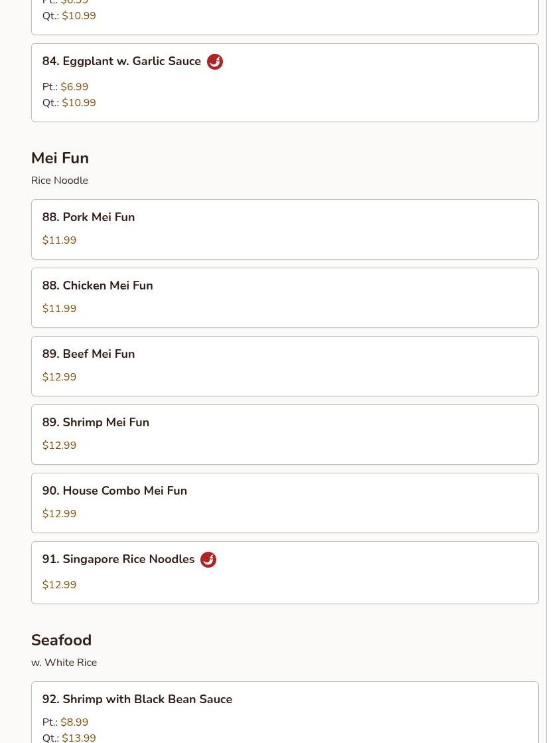Click the Pt. $8.99 price for Shrimp with Black Bean Sauce
Screen dimensions: 560x743
pyautogui.click(x=65, y=722)
